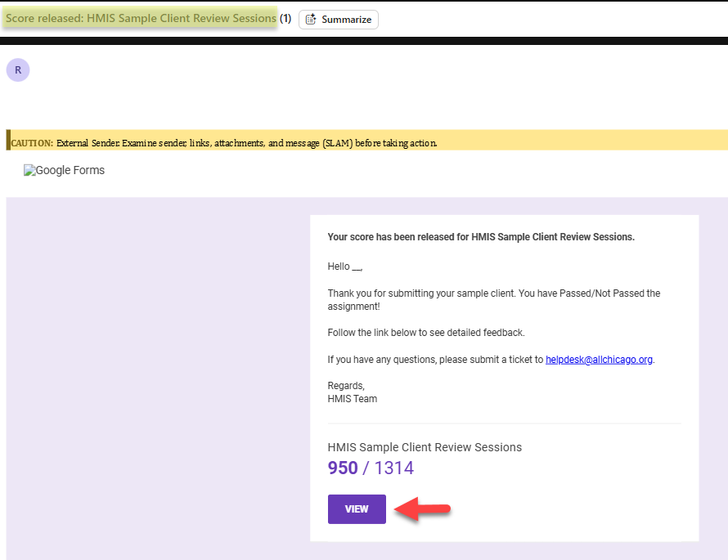Click the Summarize button
Screen dimensions: 728x560
339,19
